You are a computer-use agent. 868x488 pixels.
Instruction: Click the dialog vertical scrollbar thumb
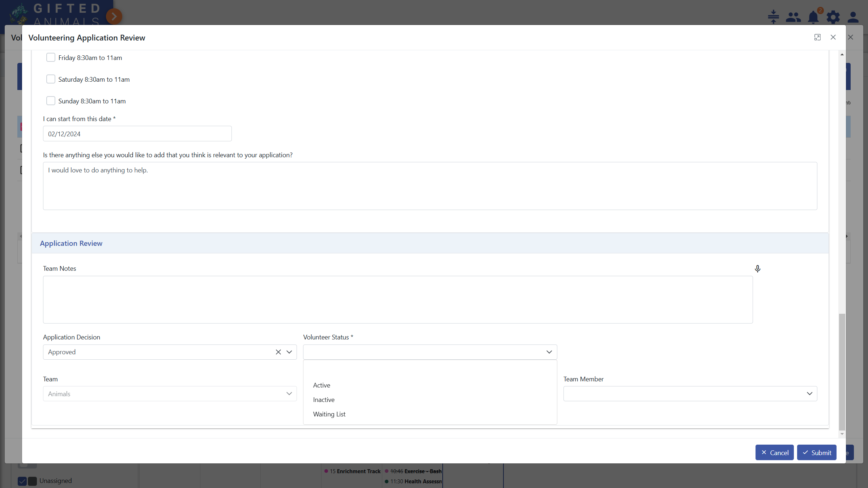tap(842, 372)
